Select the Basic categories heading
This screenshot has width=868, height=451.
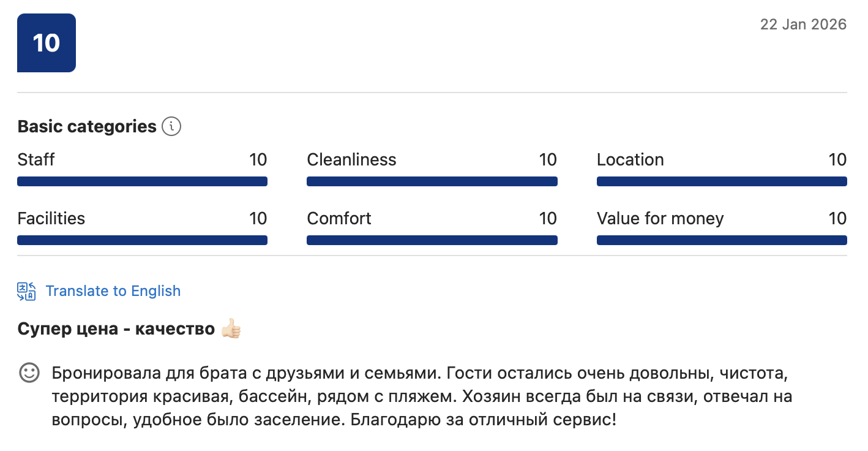pos(87,127)
